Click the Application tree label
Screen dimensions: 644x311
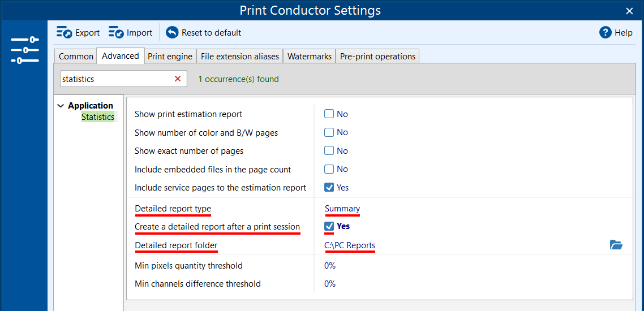point(91,105)
